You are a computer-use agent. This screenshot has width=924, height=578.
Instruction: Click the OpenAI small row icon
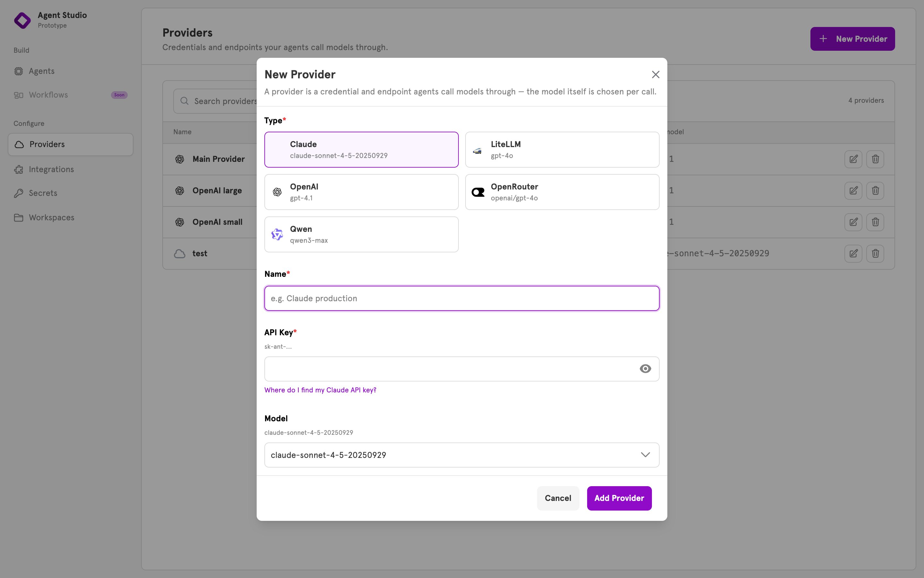(x=179, y=222)
